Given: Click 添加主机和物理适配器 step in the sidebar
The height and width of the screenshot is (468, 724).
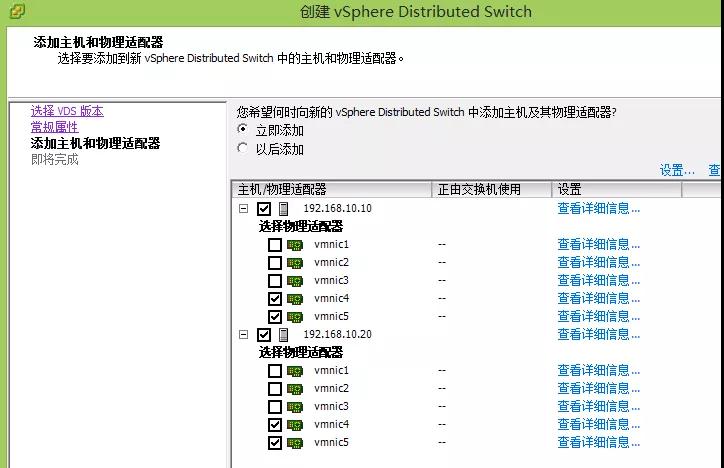Looking at the screenshot, I should pyautogui.click(x=96, y=143).
